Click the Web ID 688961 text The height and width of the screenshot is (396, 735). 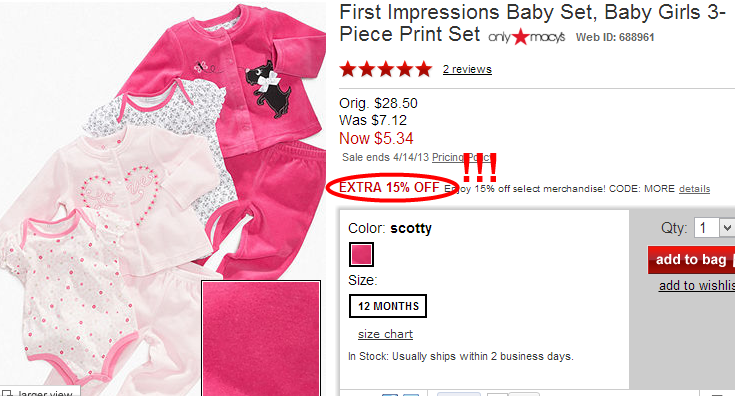click(x=615, y=37)
